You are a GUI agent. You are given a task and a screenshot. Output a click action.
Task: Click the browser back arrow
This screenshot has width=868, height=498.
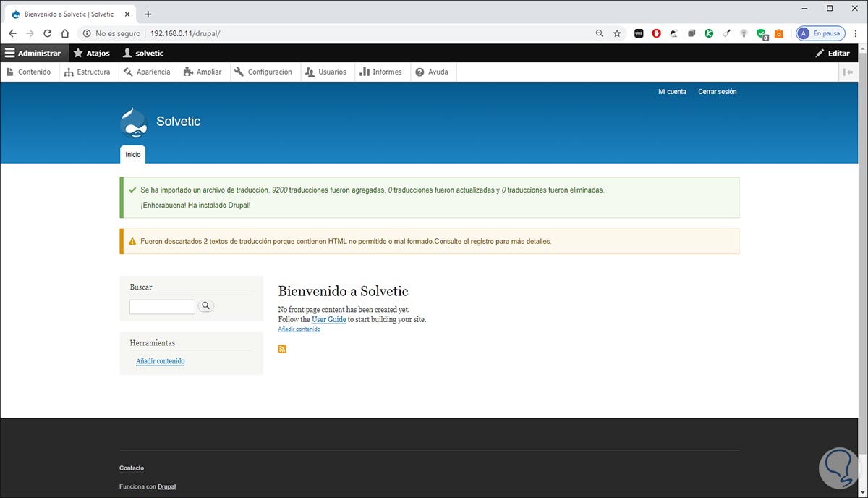tap(12, 33)
